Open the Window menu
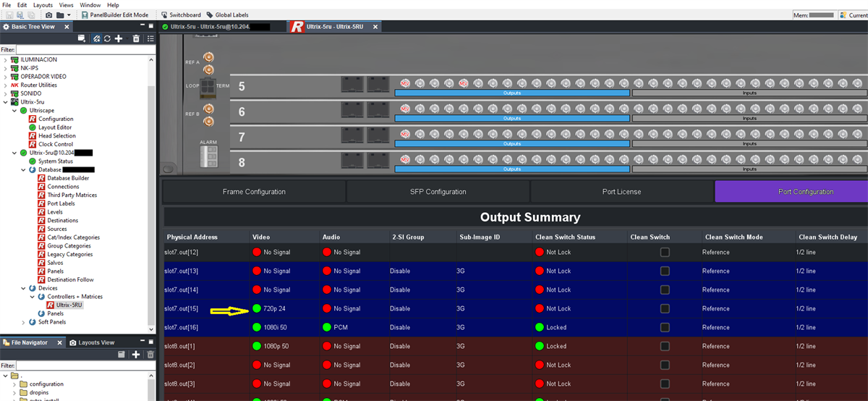The image size is (868, 401). point(90,4)
